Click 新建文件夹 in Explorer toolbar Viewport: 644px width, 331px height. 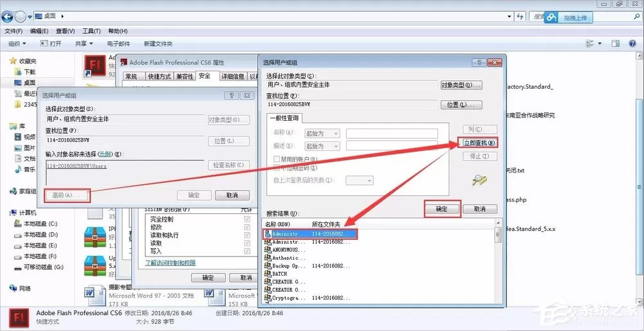tap(158, 44)
